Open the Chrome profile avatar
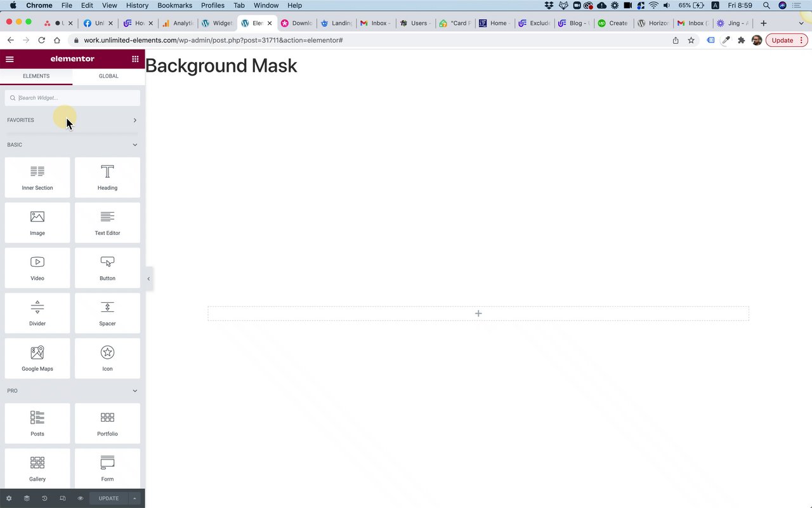 [757, 40]
